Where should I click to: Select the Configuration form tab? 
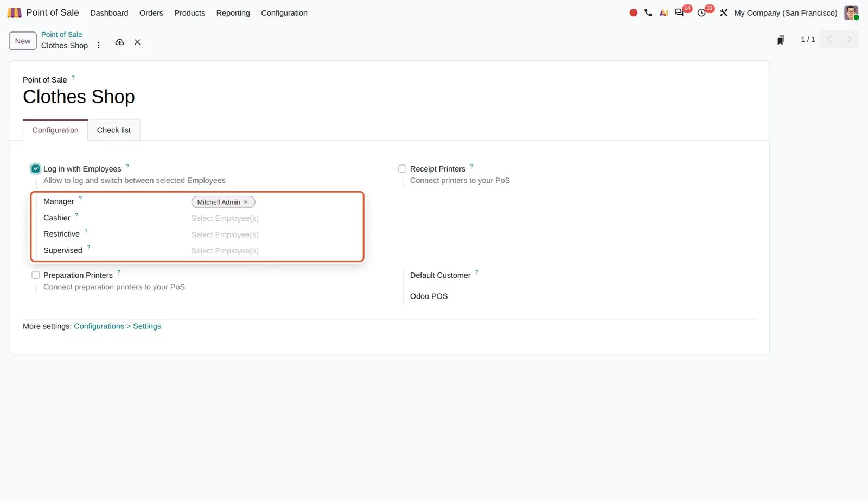(x=55, y=130)
